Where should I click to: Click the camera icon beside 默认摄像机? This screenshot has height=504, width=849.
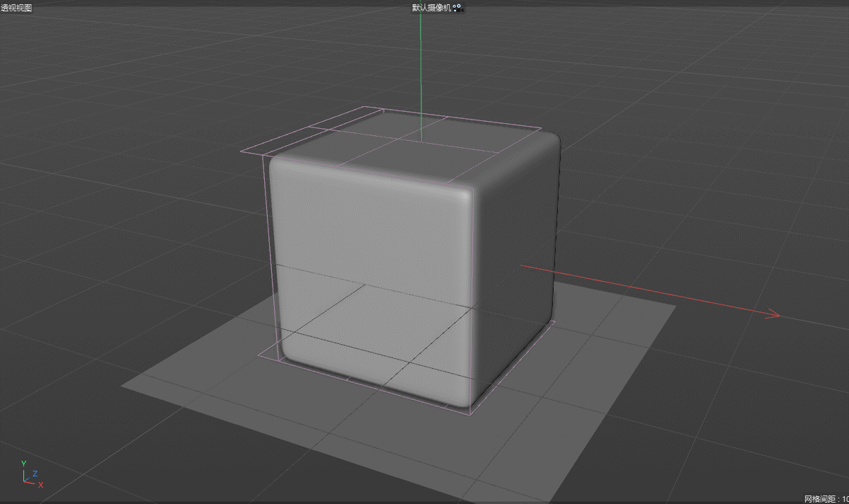point(457,8)
